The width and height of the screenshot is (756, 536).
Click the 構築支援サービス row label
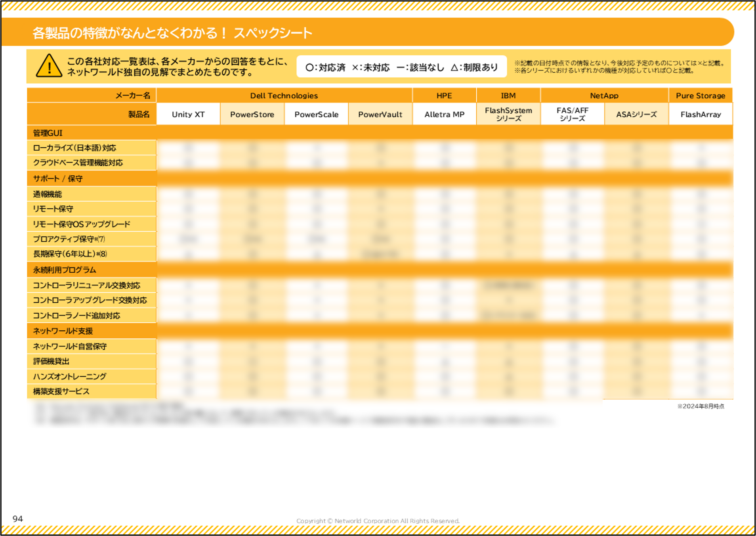point(92,391)
